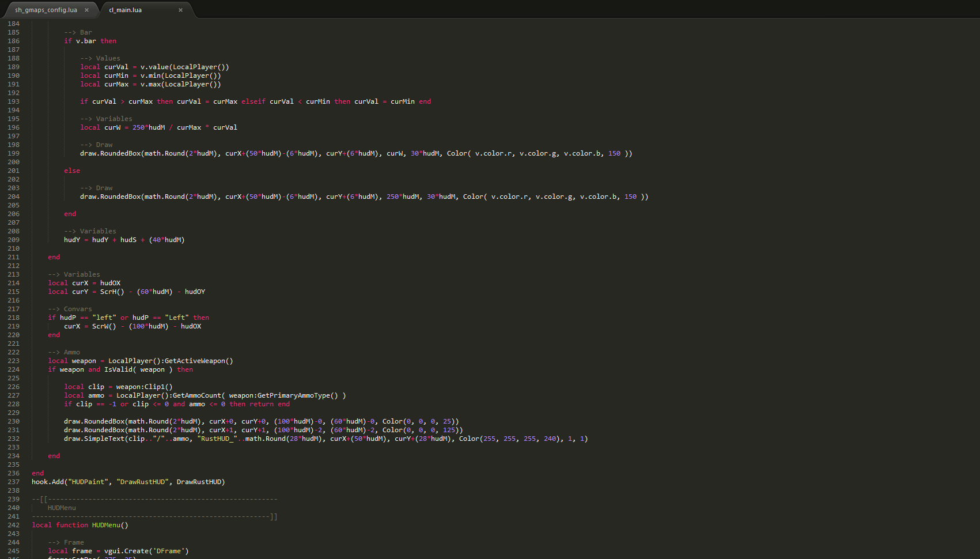The image size is (980, 559).
Task: Click the '--> Frame' comment
Action: [x=66, y=542]
